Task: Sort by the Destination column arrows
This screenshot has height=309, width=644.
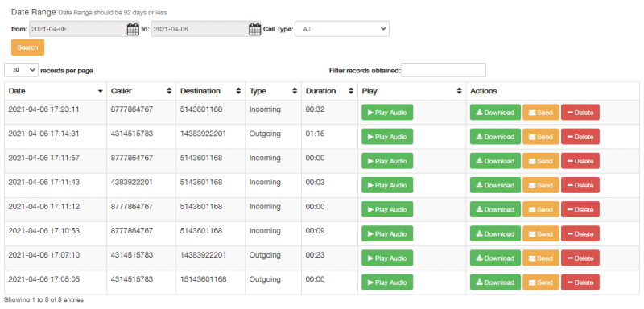Action: (x=238, y=91)
